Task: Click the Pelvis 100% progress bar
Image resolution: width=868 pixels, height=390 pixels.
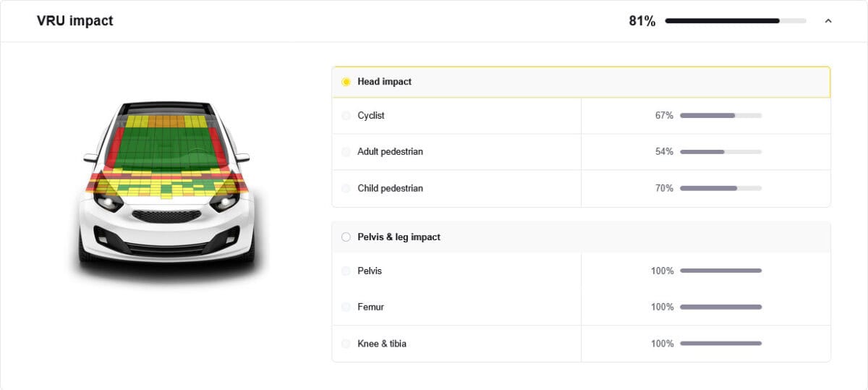Action: pos(720,271)
